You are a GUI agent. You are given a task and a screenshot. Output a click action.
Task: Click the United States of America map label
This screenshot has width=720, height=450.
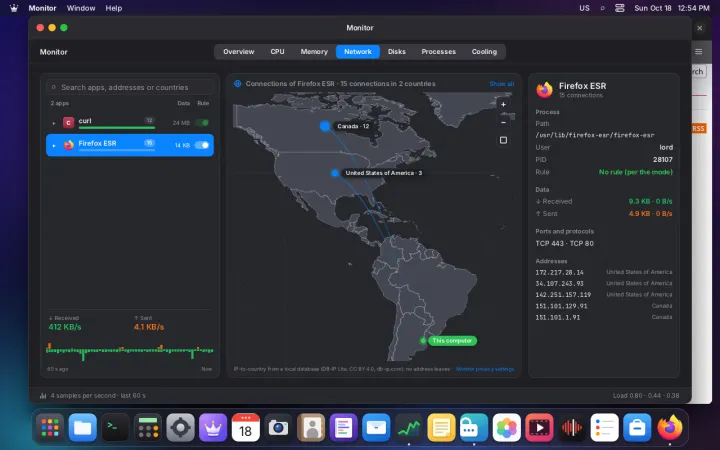pyautogui.click(x=383, y=173)
